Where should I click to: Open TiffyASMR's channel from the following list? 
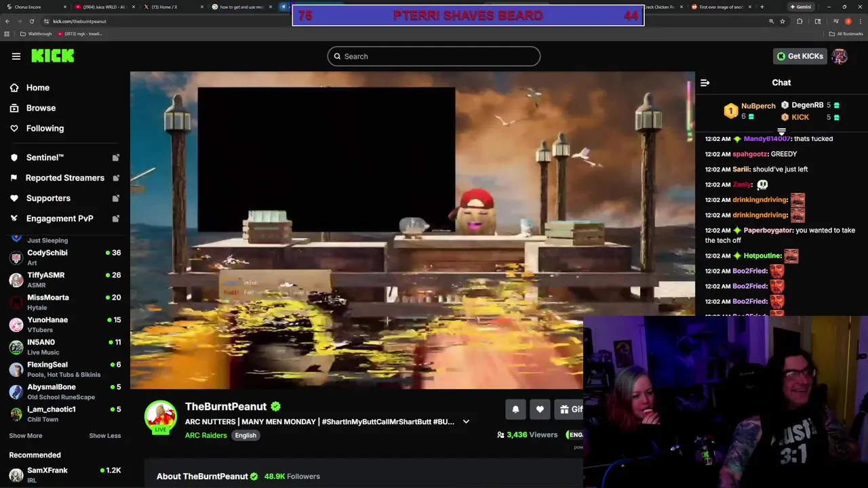click(64, 280)
